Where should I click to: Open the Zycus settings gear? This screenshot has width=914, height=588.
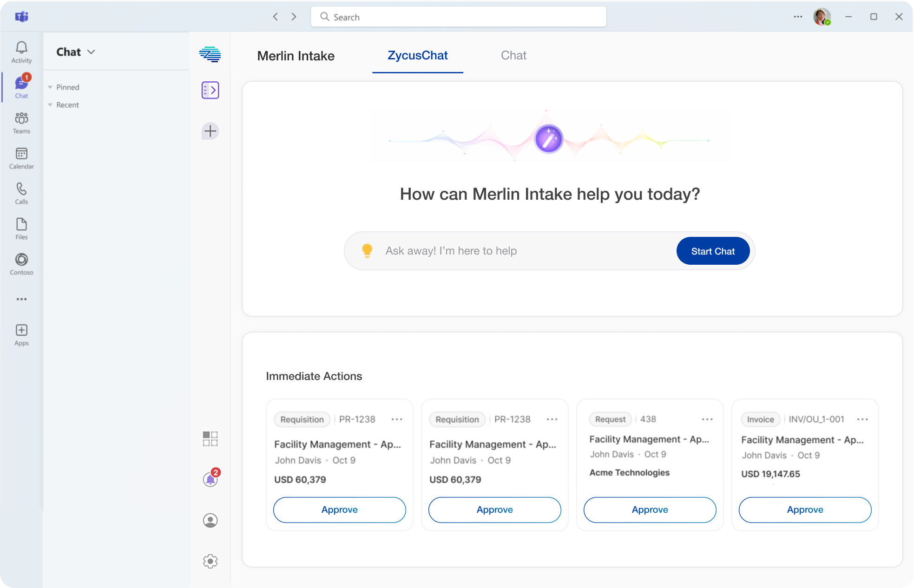click(210, 561)
